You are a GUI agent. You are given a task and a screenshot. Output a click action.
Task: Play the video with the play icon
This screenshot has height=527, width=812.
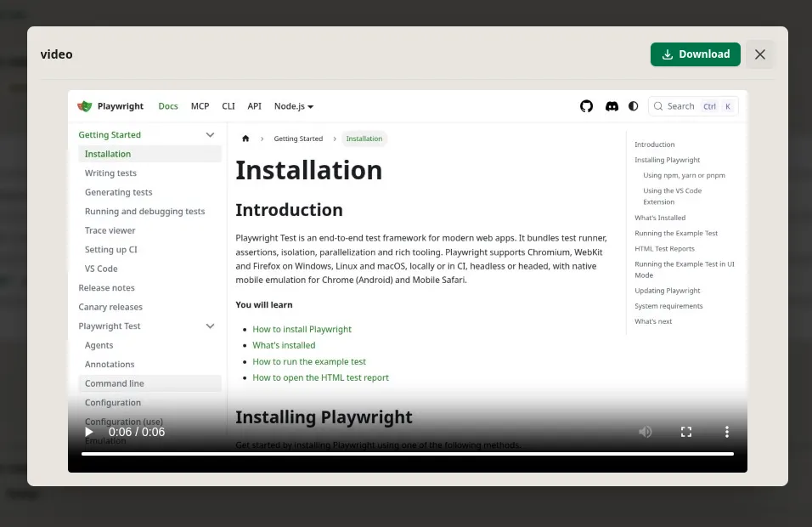pos(89,432)
